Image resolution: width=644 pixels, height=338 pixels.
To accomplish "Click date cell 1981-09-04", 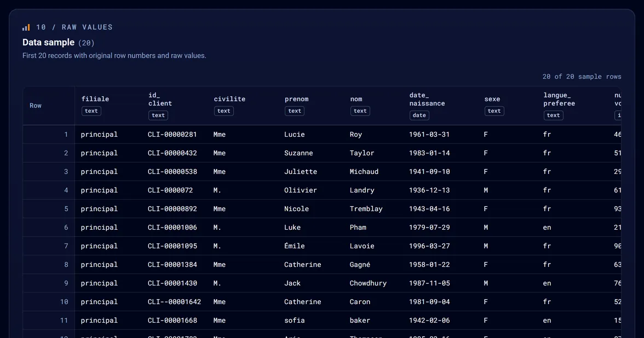I will point(429,301).
